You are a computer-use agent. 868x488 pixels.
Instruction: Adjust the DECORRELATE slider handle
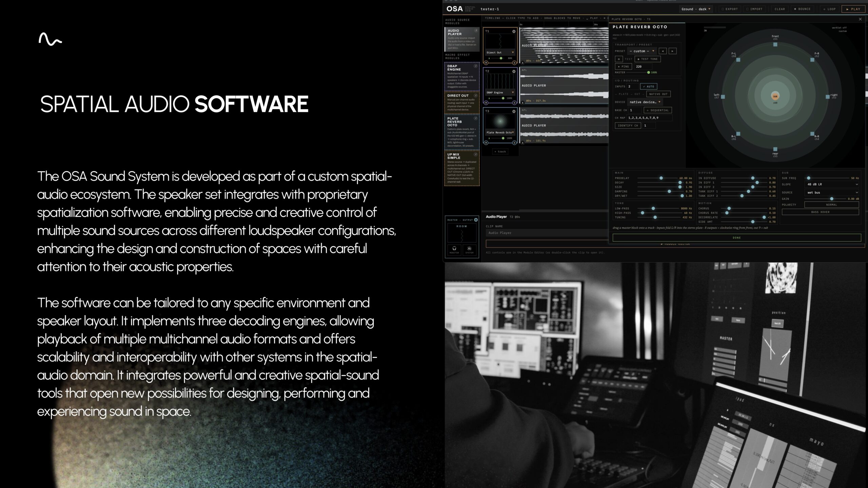point(764,217)
